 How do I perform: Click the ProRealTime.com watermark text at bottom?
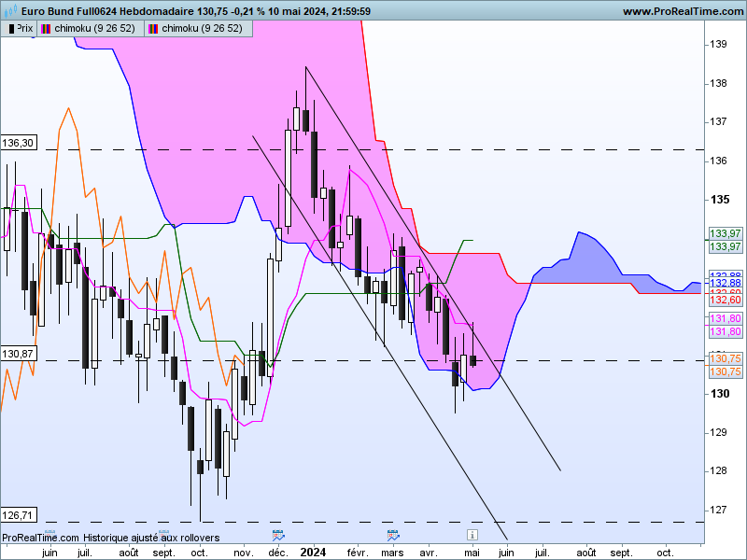[40, 538]
